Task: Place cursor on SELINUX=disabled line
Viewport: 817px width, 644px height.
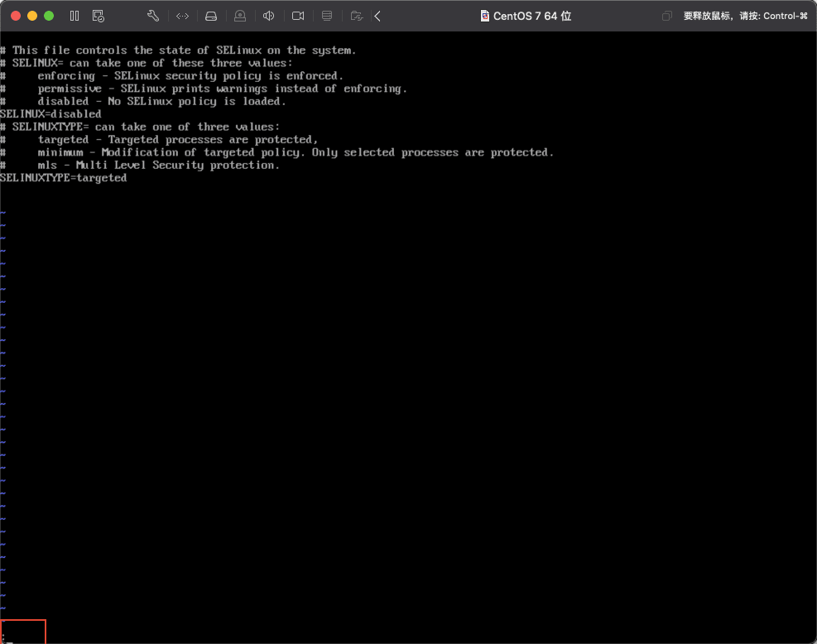Action: (x=50, y=113)
